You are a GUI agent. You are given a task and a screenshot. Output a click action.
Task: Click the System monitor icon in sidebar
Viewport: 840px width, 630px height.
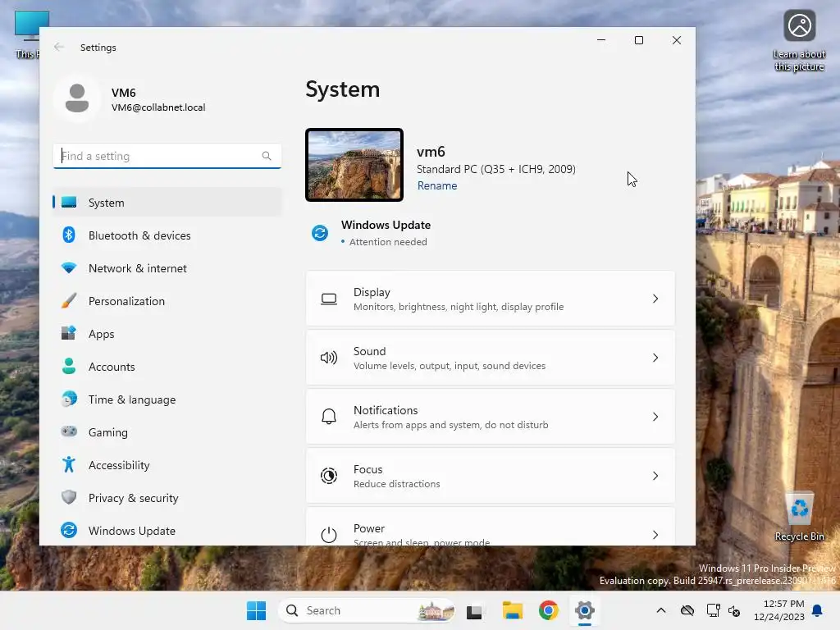(x=69, y=203)
